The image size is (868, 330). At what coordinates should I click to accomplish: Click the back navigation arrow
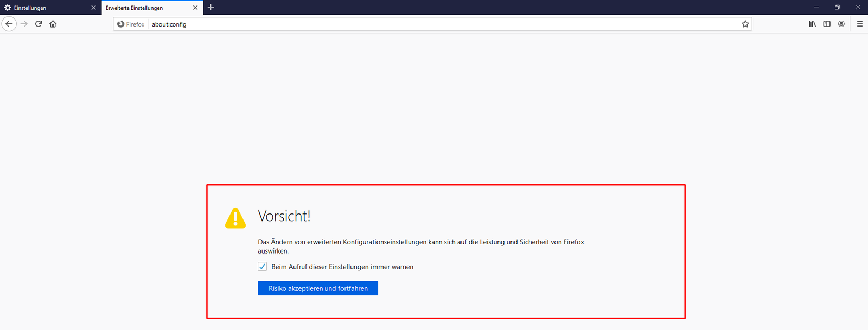point(9,24)
